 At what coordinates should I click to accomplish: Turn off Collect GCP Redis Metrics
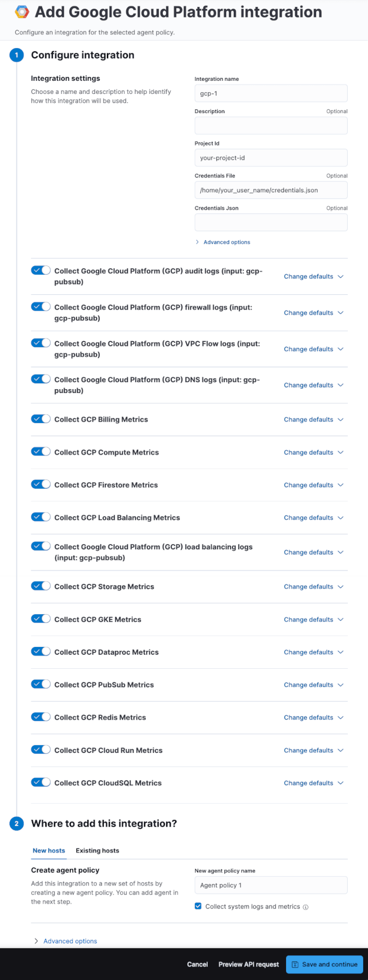(x=41, y=717)
